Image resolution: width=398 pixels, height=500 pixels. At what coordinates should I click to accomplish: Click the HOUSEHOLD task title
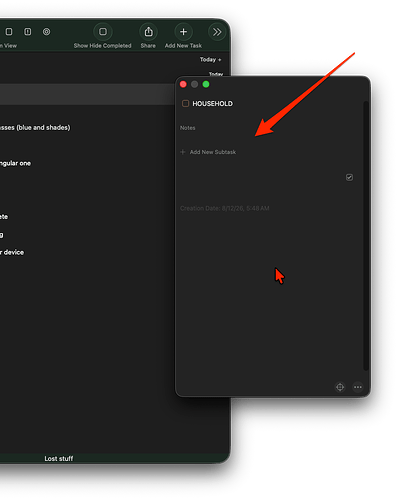(212, 104)
